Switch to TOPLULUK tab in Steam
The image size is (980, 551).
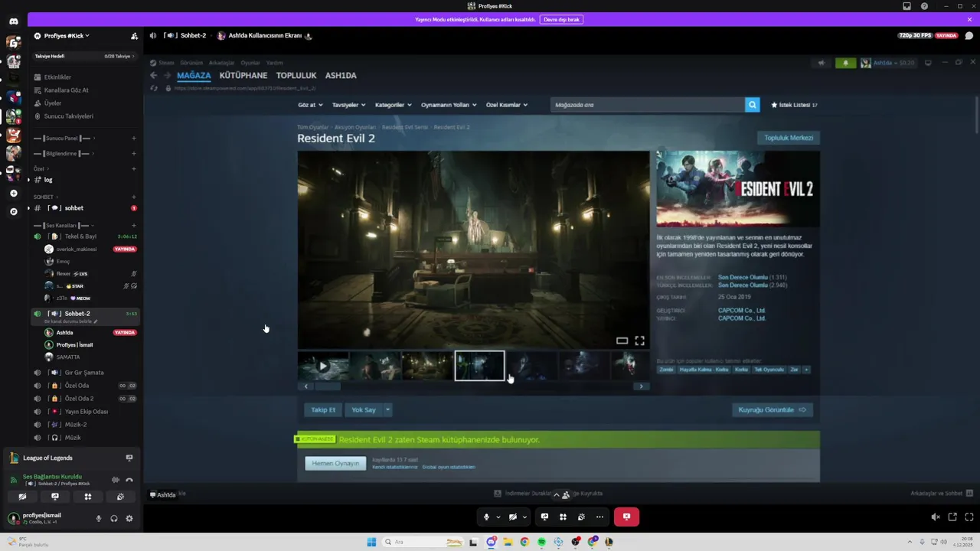point(296,75)
